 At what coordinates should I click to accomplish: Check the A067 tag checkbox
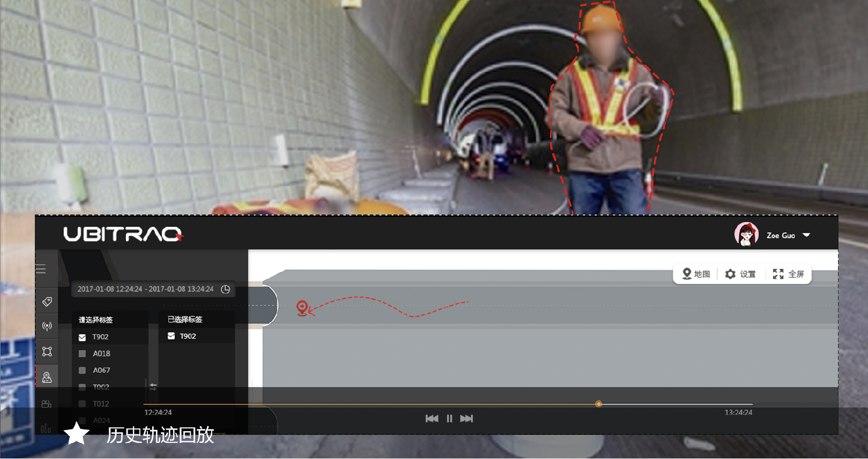(x=83, y=371)
